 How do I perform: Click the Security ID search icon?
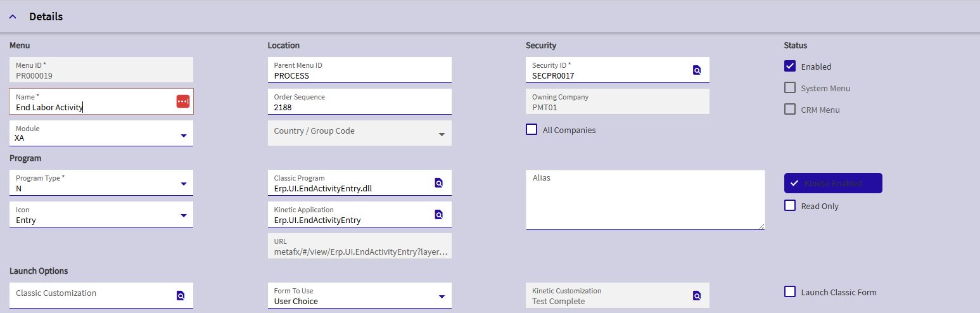point(697,70)
